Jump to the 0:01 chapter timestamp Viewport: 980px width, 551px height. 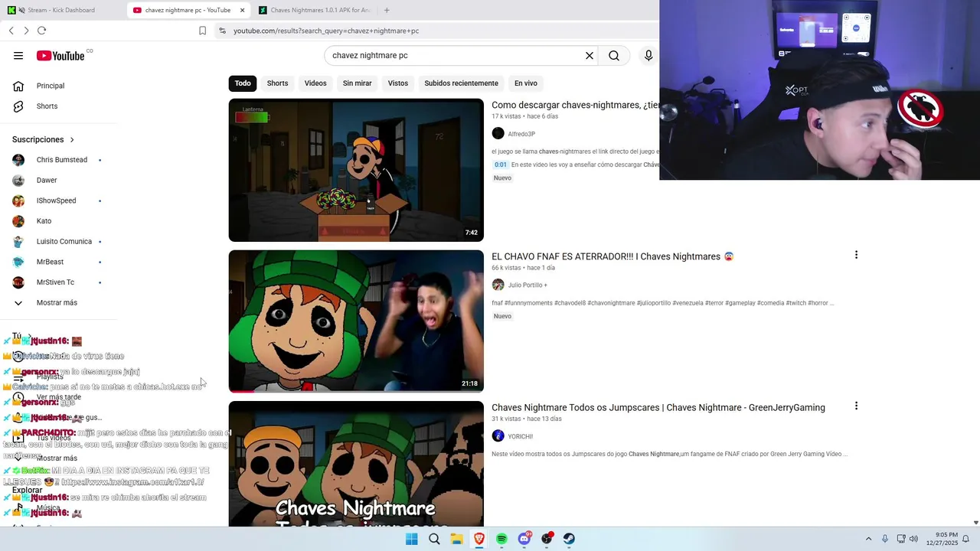[x=501, y=165]
